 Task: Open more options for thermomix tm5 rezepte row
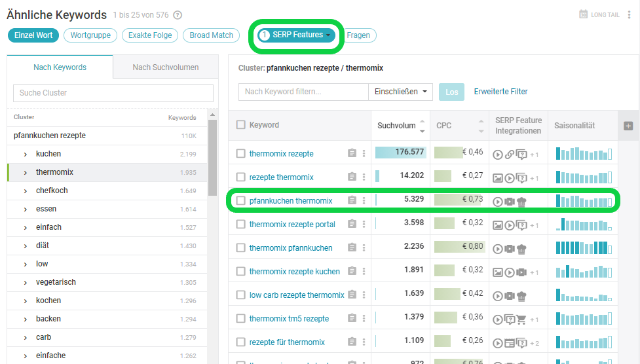(364, 318)
